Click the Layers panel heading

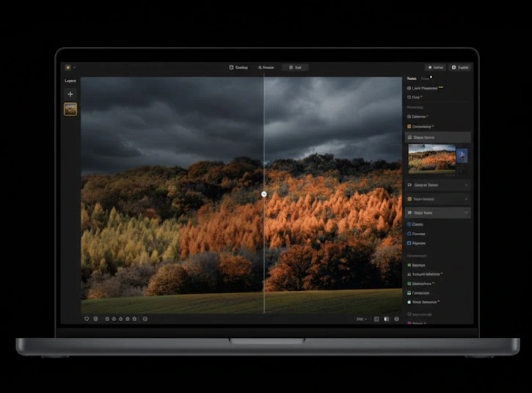70,81
